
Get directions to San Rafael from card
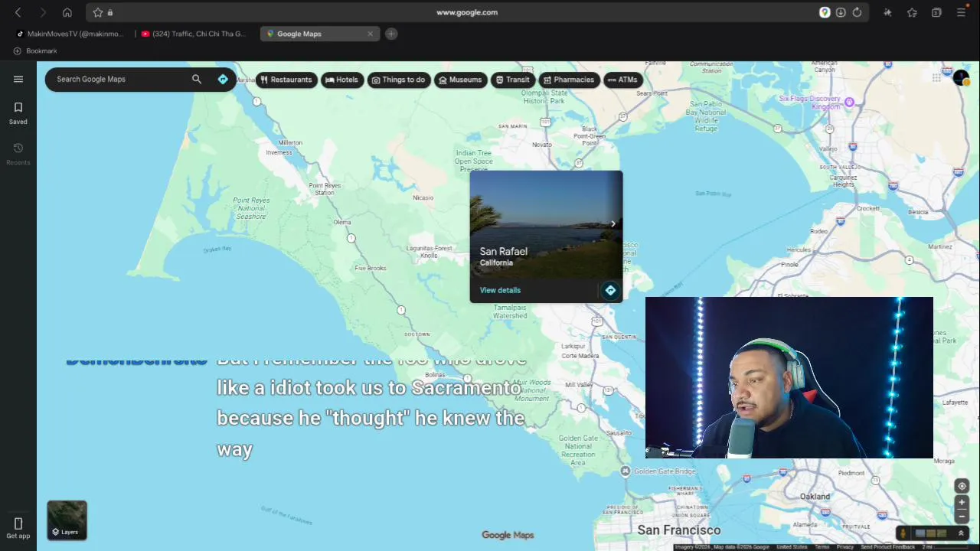[x=610, y=290]
